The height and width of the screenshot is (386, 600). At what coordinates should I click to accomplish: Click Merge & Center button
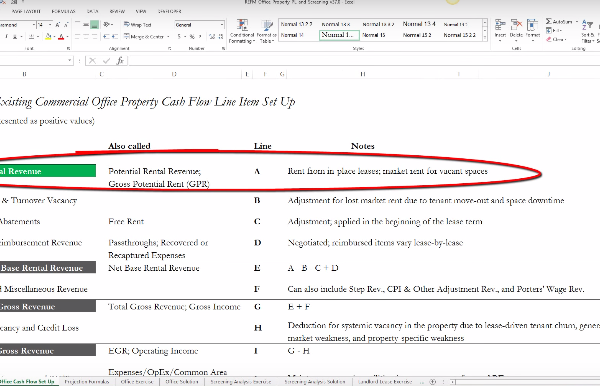(x=144, y=37)
